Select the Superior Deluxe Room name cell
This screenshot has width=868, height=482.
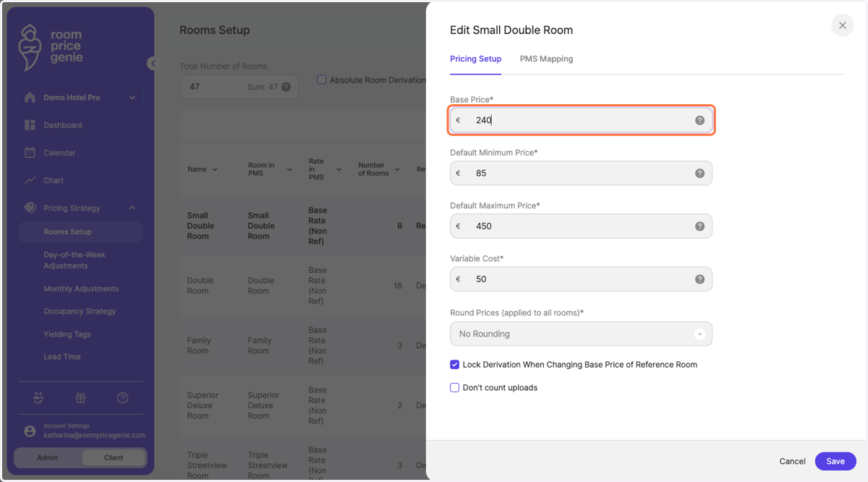coord(202,405)
